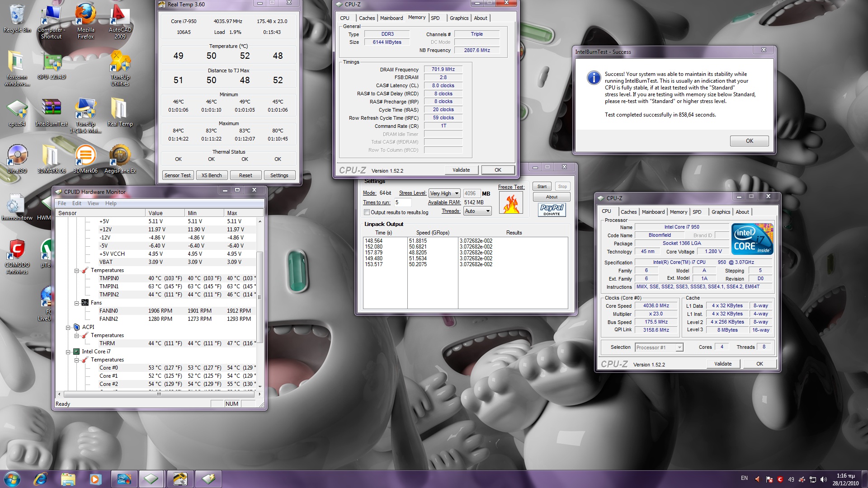
Task: Click About button in IntelBurnTest
Action: [552, 197]
